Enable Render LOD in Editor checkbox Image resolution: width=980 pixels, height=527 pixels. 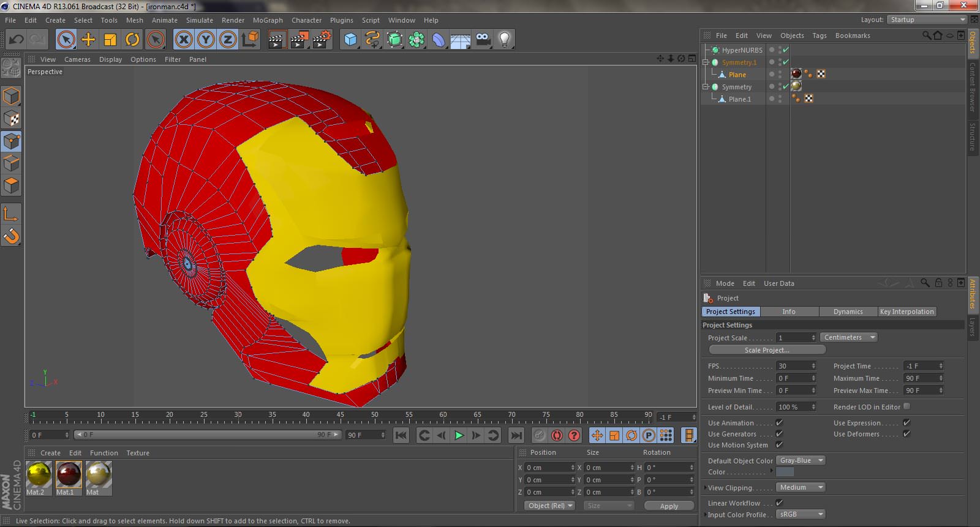click(x=907, y=406)
